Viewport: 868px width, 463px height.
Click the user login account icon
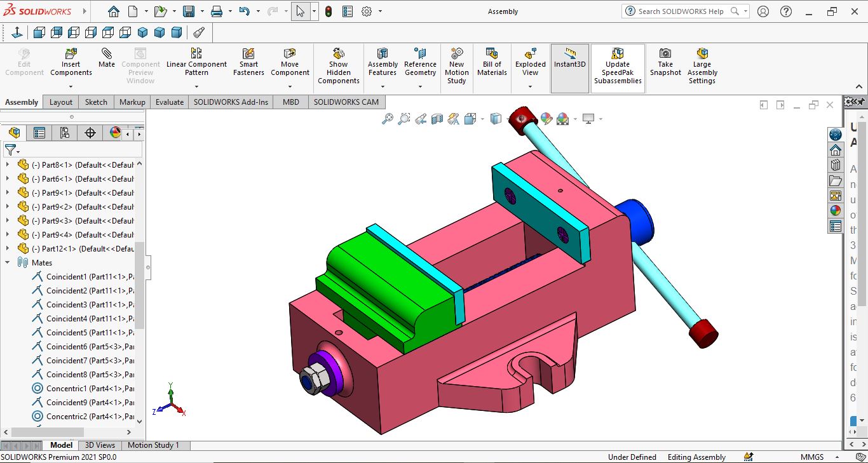coord(763,11)
